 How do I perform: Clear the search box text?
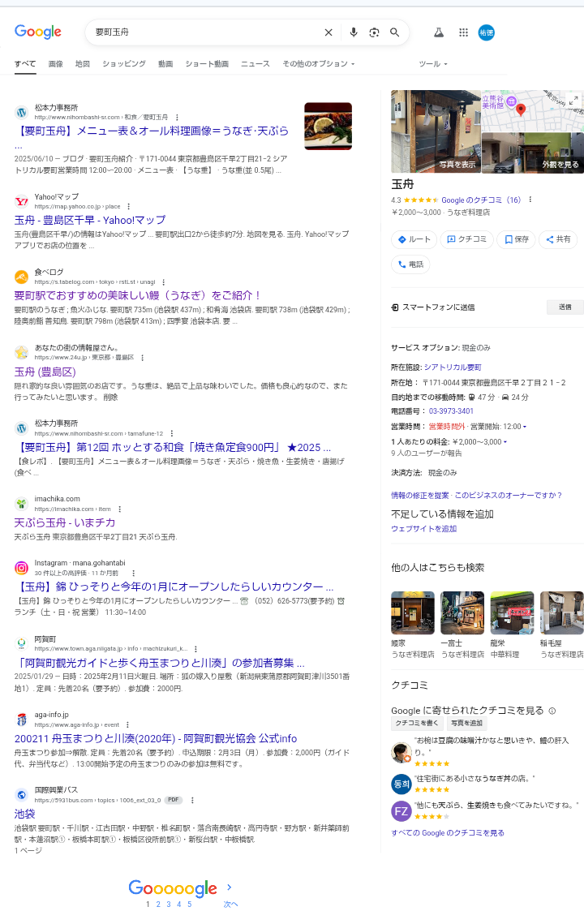point(328,32)
